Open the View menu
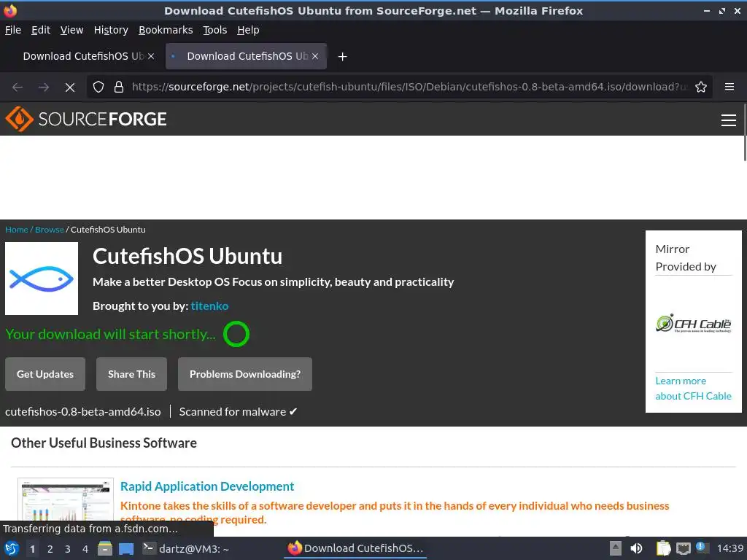 click(x=72, y=30)
